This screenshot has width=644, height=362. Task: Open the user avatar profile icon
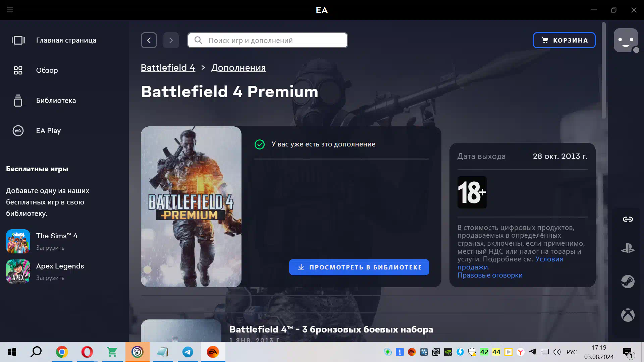click(626, 40)
